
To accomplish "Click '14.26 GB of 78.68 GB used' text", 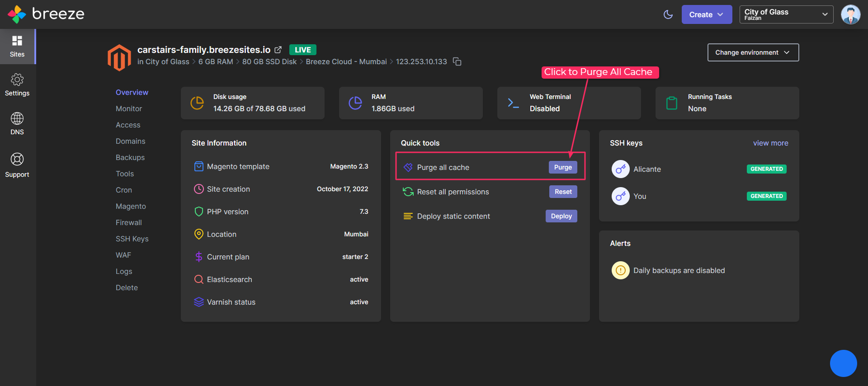I will click(x=259, y=108).
